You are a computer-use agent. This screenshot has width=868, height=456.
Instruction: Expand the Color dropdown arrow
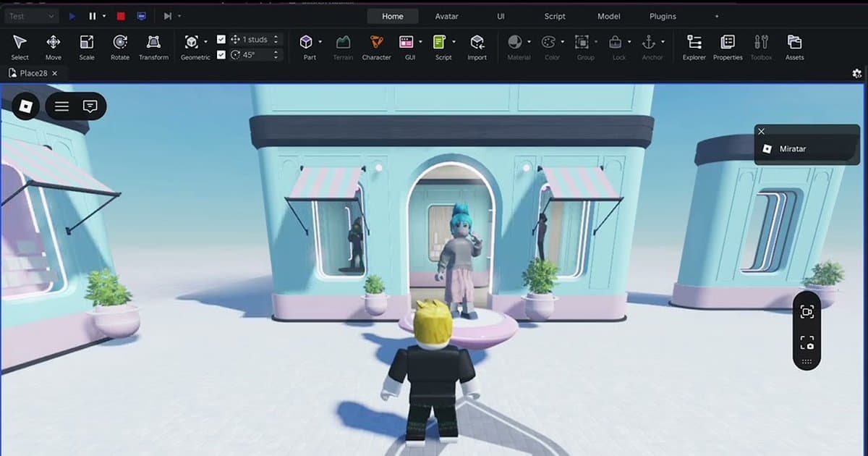(x=563, y=41)
